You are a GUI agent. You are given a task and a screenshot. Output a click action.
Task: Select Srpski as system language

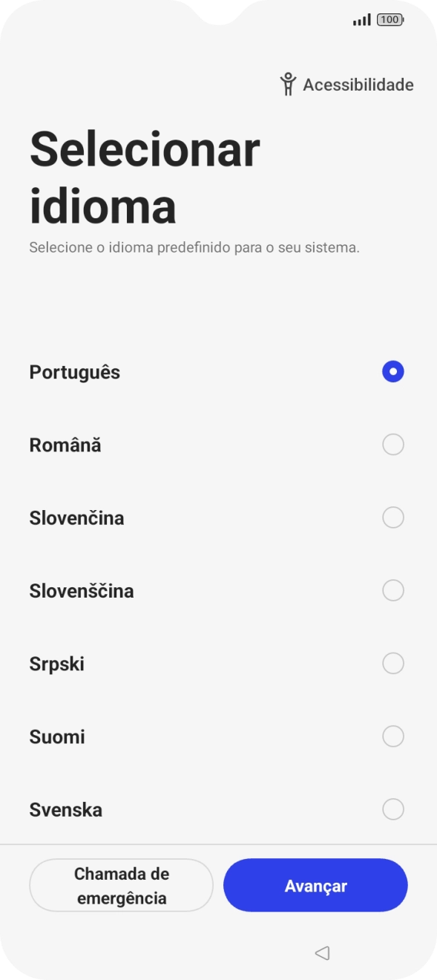[393, 663]
